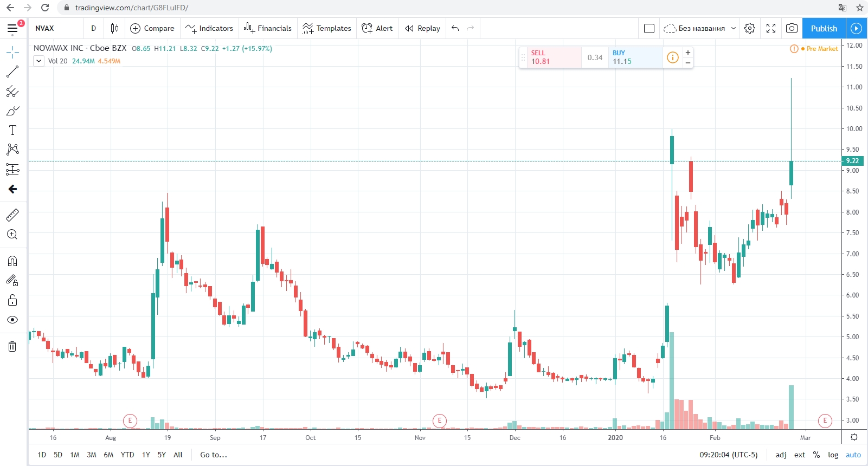Toggle adj dividend adjustment
Image resolution: width=868 pixels, height=466 pixels.
781,455
